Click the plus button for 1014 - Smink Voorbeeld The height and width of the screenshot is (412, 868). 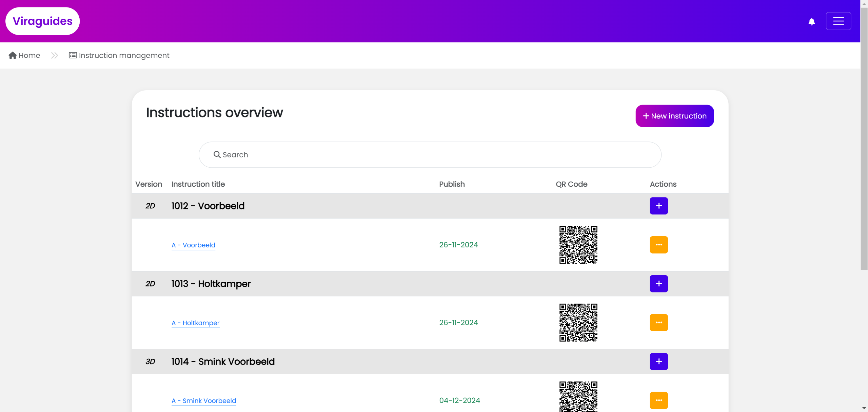(658, 361)
